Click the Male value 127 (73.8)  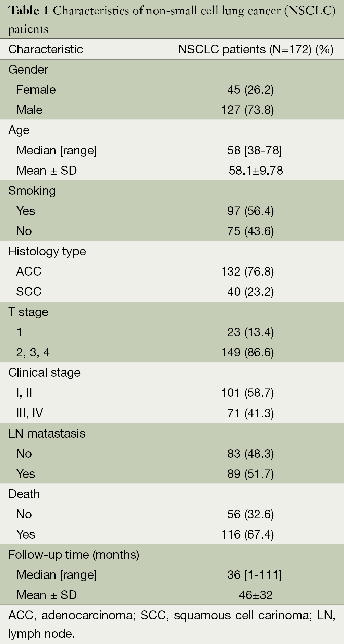coord(247,110)
